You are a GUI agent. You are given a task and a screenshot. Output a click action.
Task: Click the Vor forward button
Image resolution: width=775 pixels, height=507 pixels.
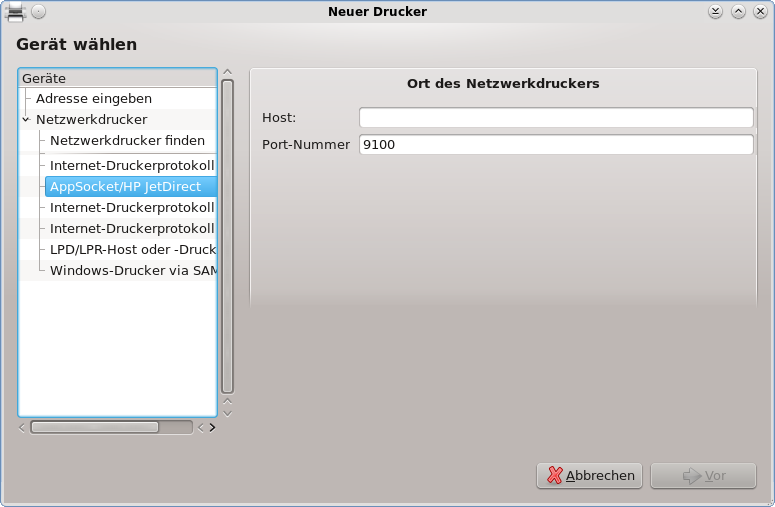703,475
